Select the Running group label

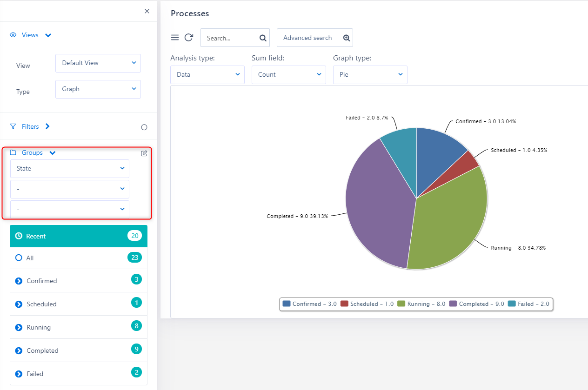coord(39,327)
